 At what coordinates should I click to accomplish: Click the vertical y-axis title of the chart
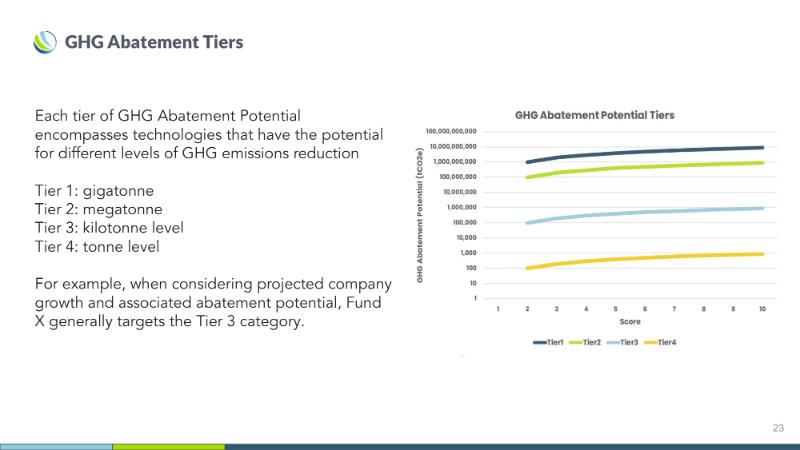[421, 214]
